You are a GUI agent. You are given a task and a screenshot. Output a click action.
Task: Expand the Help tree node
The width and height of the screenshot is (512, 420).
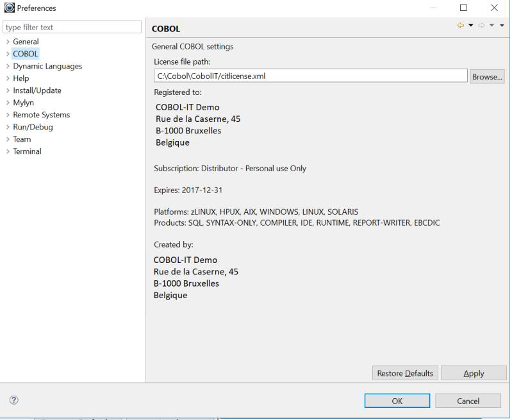(8, 78)
